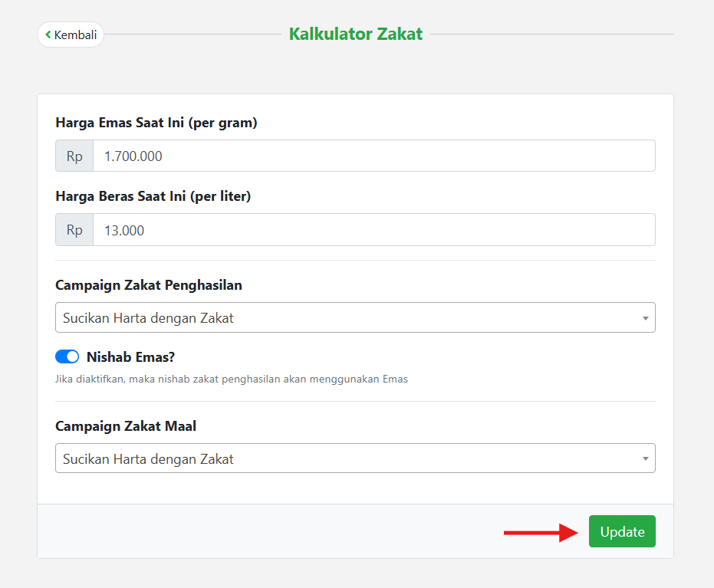Viewport: 714px width, 588px height.
Task: Click the Rp prefix beside rice price
Action: point(74,230)
